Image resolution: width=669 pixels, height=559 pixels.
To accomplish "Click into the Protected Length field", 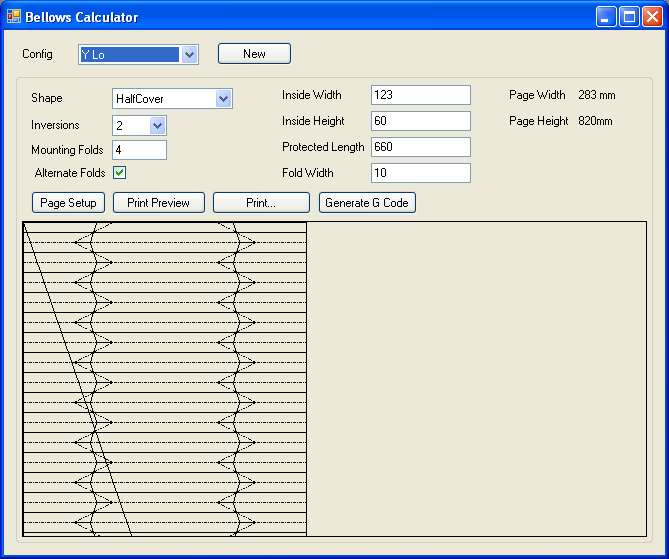I will (420, 147).
